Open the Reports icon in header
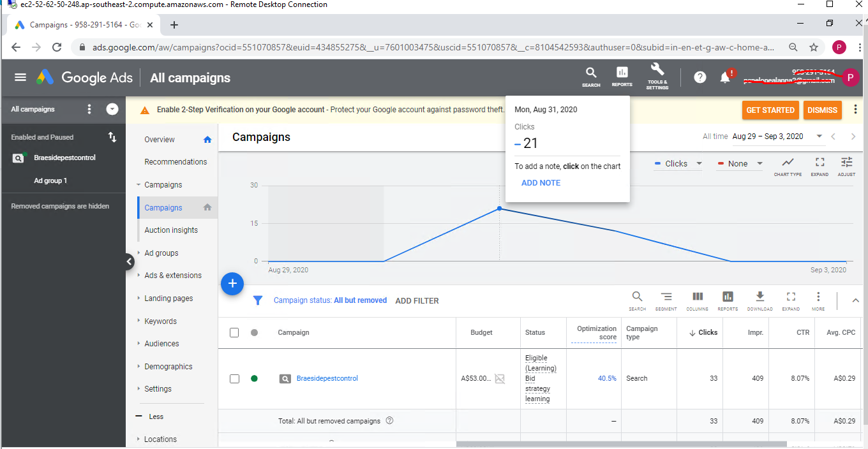The image size is (868, 449). click(622, 76)
